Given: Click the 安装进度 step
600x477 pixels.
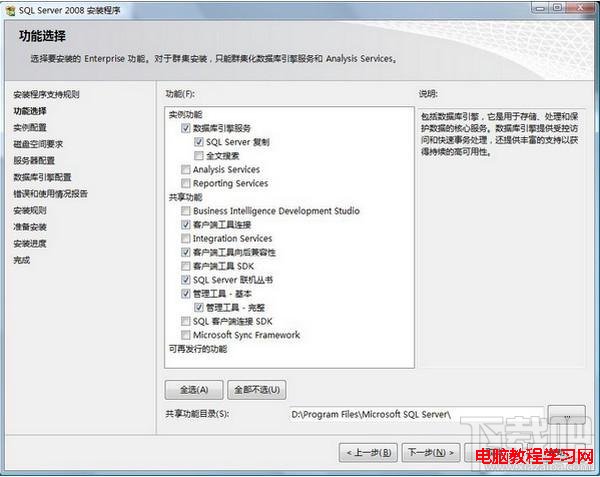Looking at the screenshot, I should tap(30, 243).
